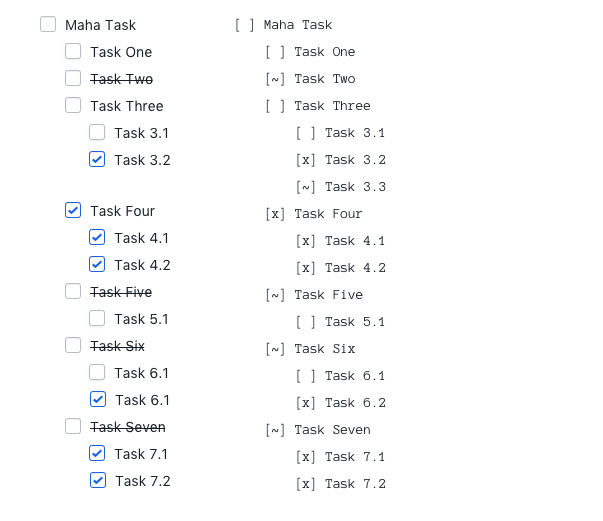Untick the Task 4.1 checkbox
The image size is (603, 521).
97,237
